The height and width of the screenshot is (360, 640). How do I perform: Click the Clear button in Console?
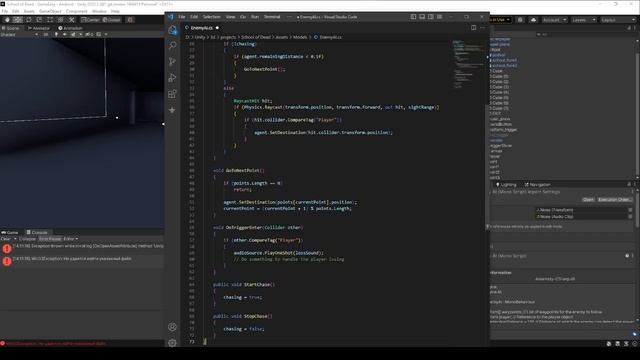(6, 239)
